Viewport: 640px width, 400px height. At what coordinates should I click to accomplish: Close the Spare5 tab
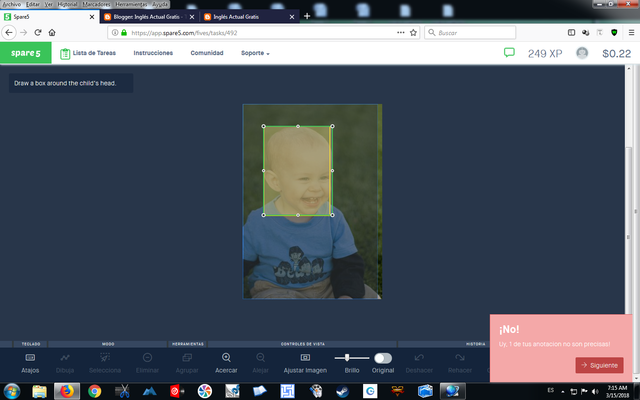click(92, 17)
